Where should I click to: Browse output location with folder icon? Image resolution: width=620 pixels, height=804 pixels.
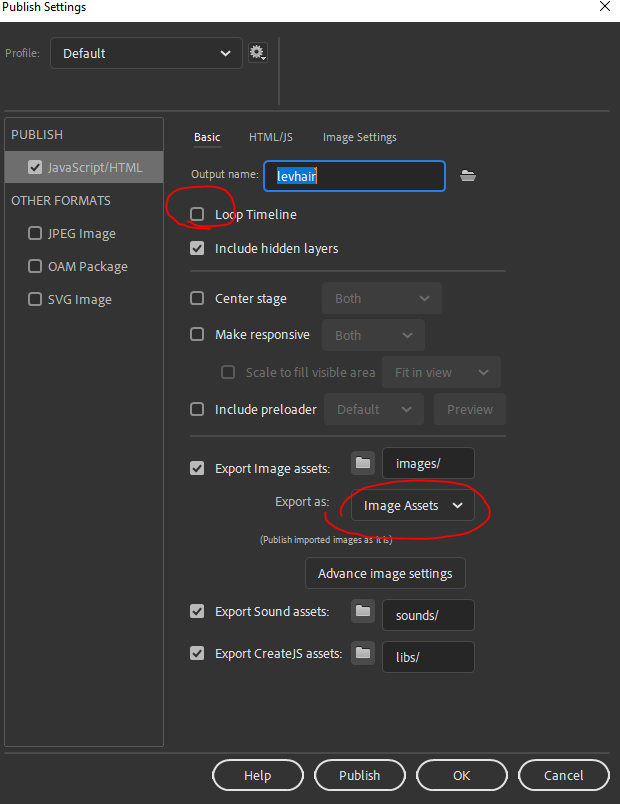(467, 176)
